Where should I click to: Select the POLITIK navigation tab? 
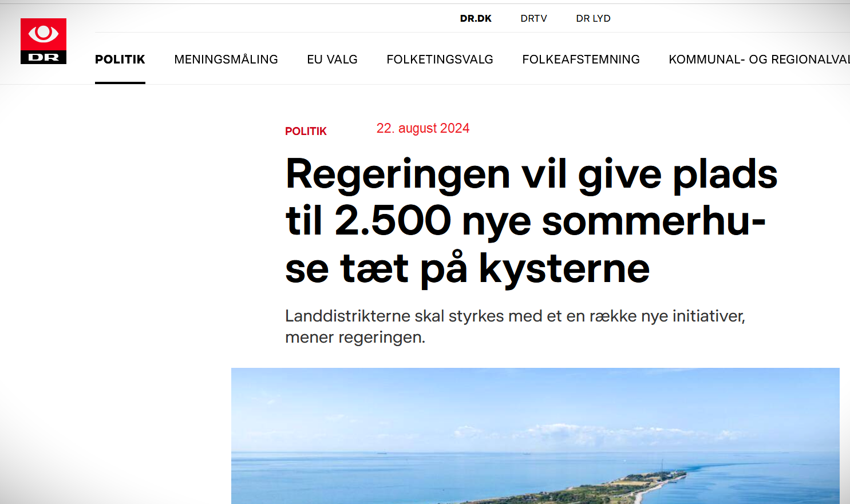click(120, 59)
